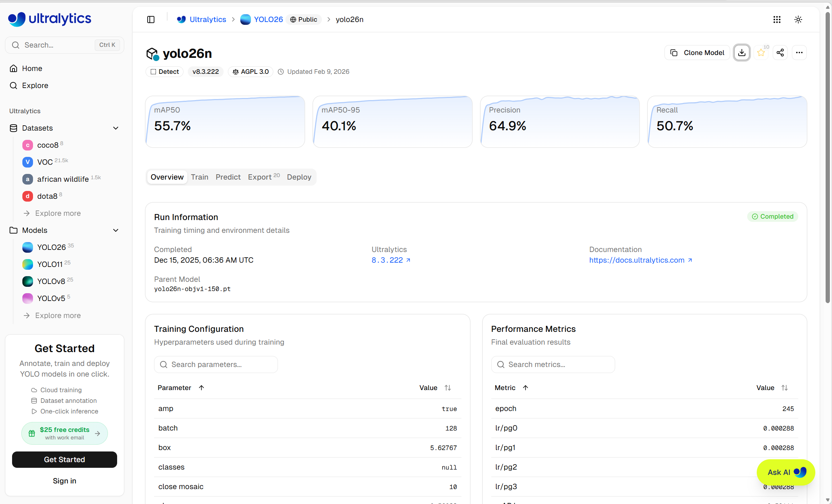The image size is (832, 504).
Task: Click the AGPL 3.0 license badge
Action: point(251,72)
